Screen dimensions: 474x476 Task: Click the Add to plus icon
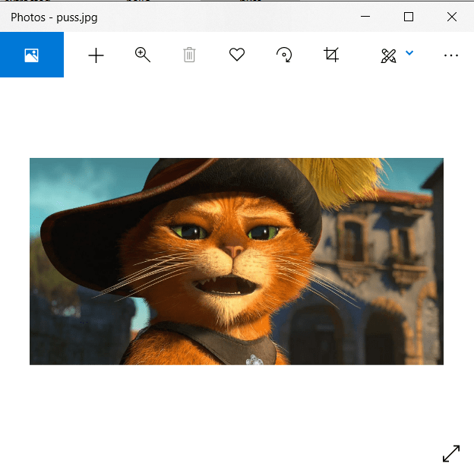[x=96, y=55]
